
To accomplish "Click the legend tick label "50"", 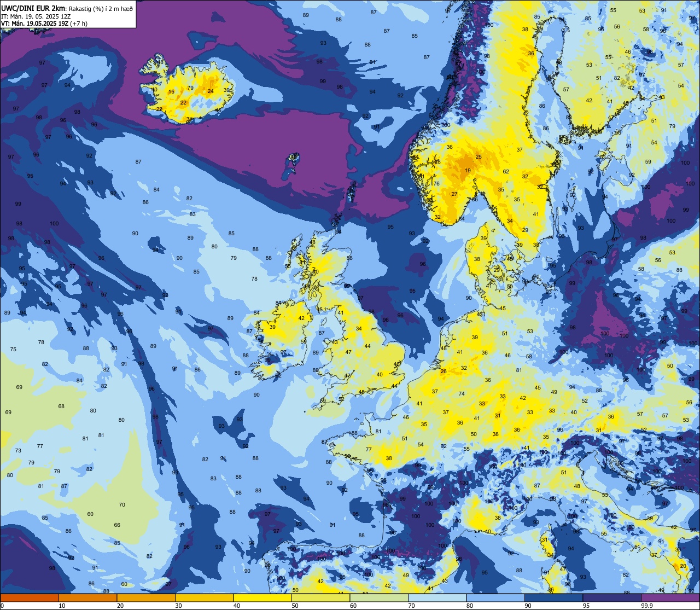I will click(x=295, y=606).
